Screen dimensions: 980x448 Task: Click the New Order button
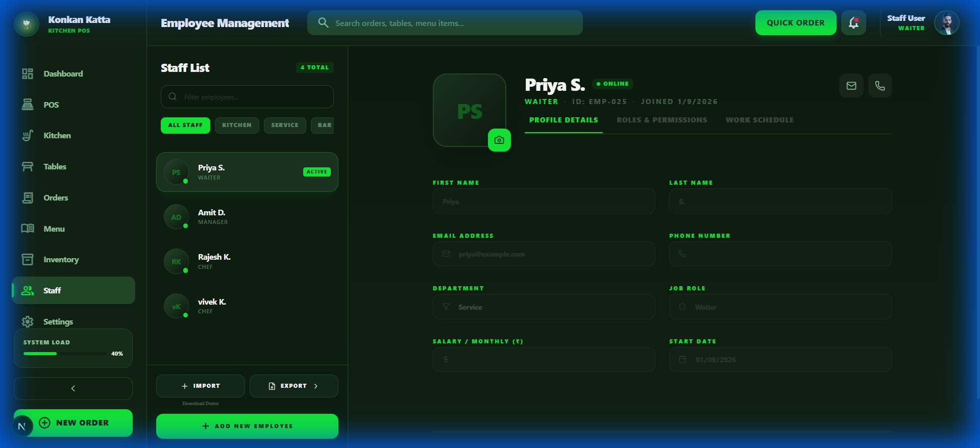(73, 423)
